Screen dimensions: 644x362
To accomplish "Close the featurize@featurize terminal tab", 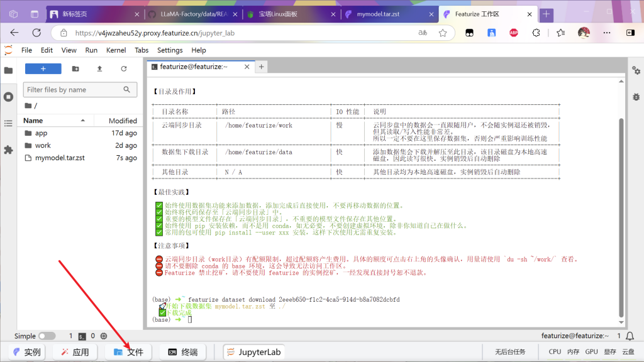I will 247,67.
